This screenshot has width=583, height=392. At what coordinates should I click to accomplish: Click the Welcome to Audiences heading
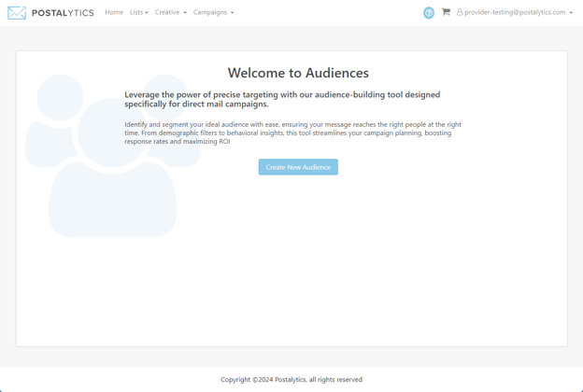click(x=298, y=73)
